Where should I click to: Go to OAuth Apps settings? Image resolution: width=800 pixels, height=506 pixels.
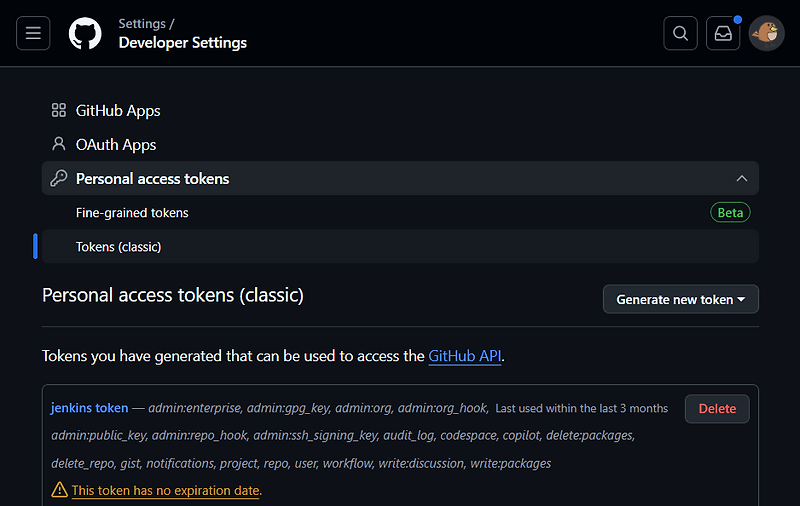click(116, 145)
